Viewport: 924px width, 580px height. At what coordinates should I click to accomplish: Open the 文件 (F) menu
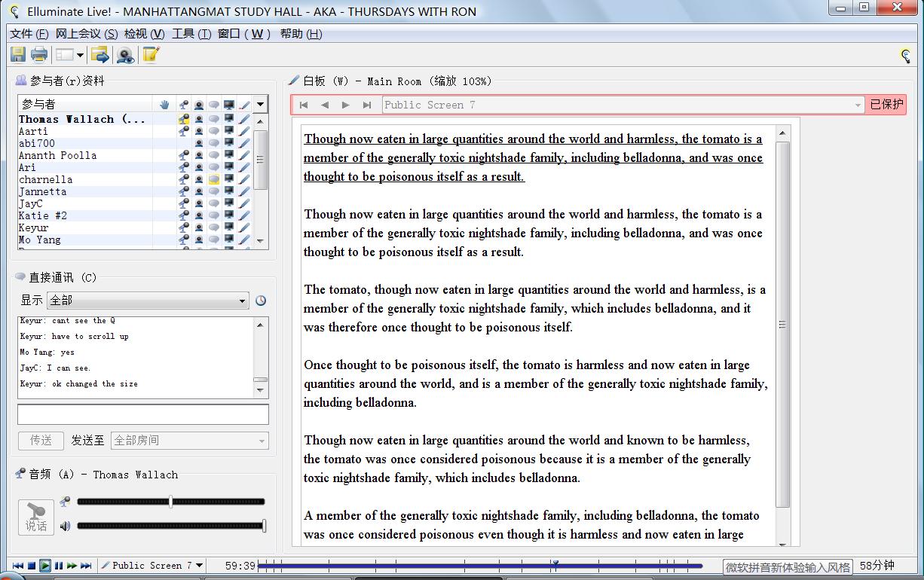(x=29, y=34)
